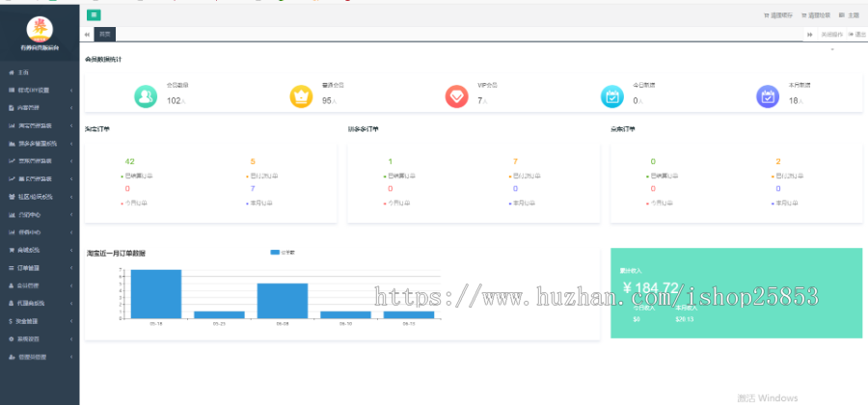Click the yellow crown regular member icon

click(x=301, y=95)
